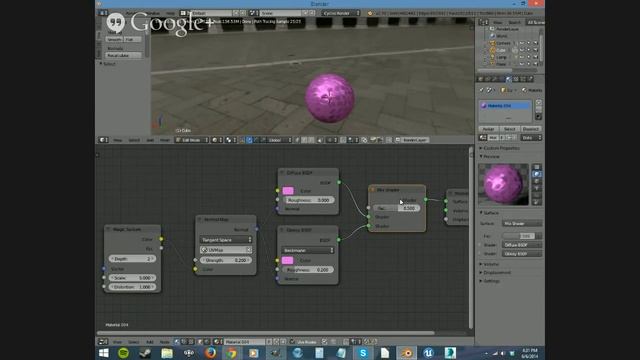
Task: Click the material Select button
Action: (x=509, y=129)
